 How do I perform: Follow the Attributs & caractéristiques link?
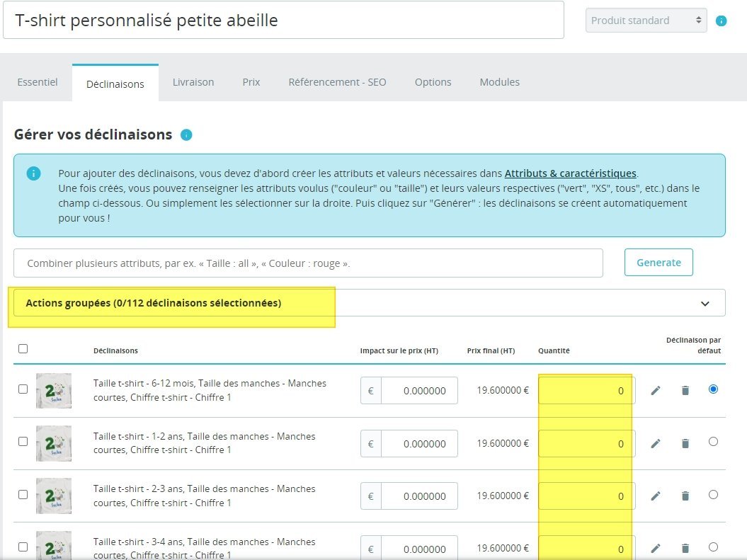point(570,173)
